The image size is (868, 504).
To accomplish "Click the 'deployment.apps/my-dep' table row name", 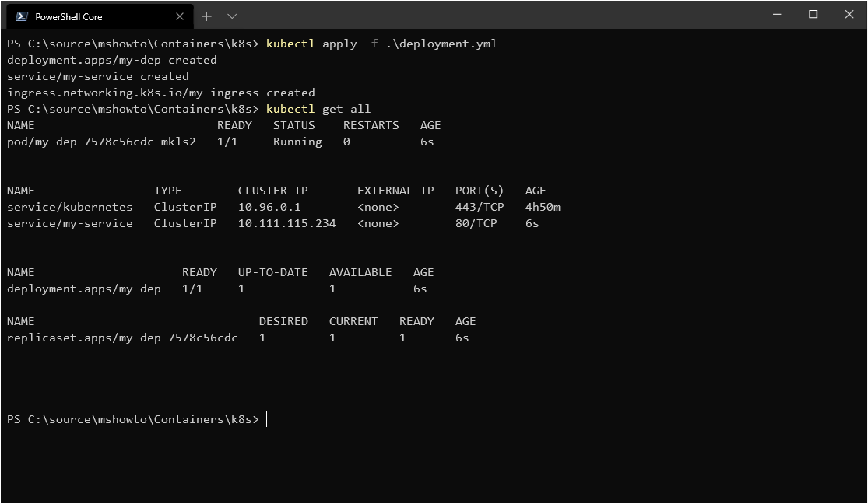I will click(83, 289).
